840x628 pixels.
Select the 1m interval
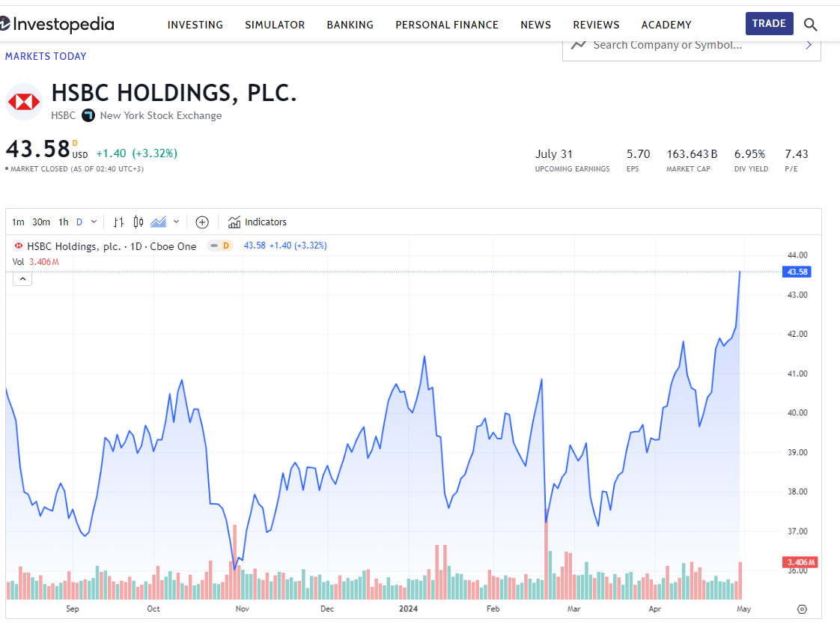18,222
